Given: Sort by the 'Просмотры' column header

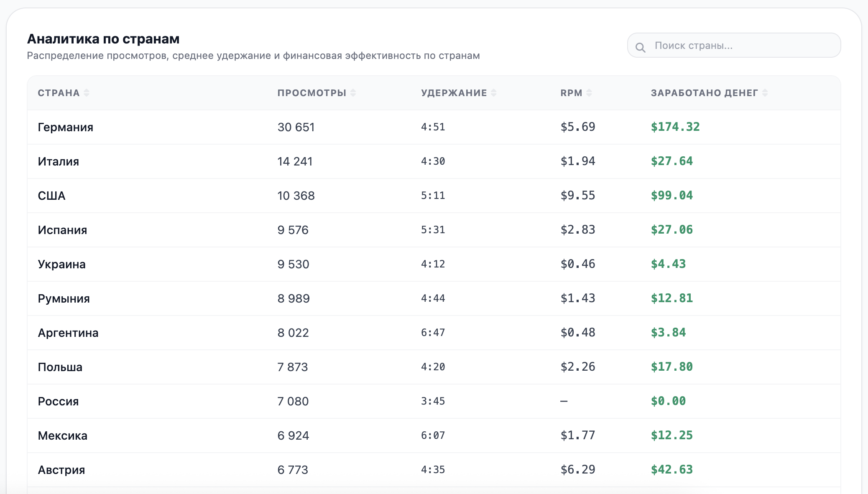Looking at the screenshot, I should pos(317,93).
